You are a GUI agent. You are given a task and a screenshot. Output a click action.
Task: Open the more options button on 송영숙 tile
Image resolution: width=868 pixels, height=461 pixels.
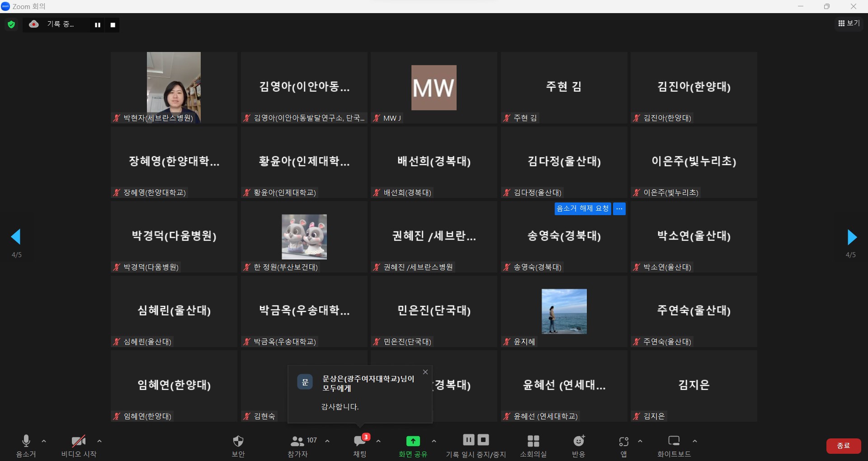(619, 208)
